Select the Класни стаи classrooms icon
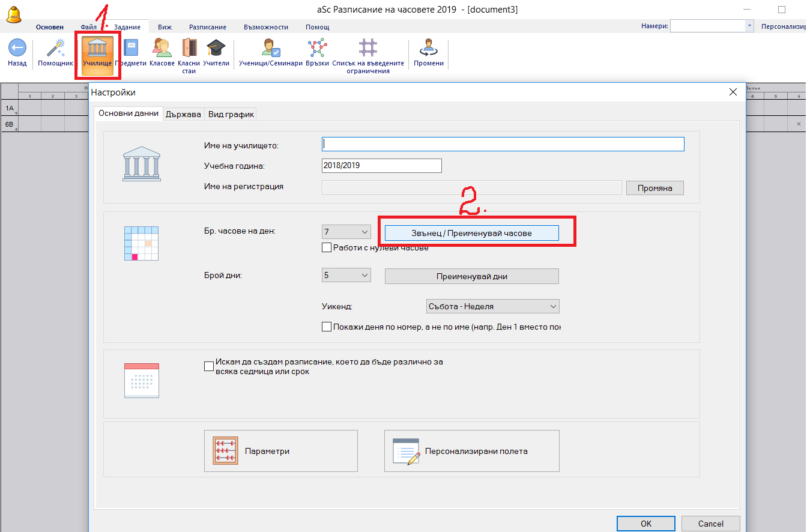Image resolution: width=807 pixels, height=532 pixels. [189, 49]
